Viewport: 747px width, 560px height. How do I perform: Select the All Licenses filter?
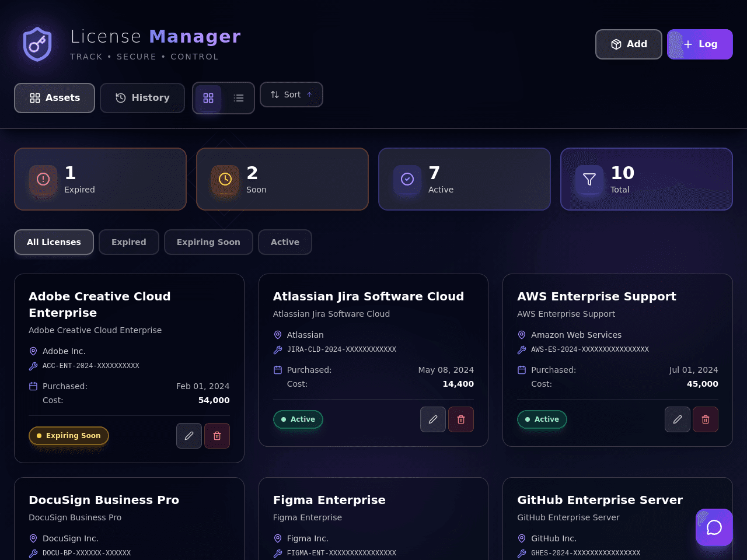54,242
